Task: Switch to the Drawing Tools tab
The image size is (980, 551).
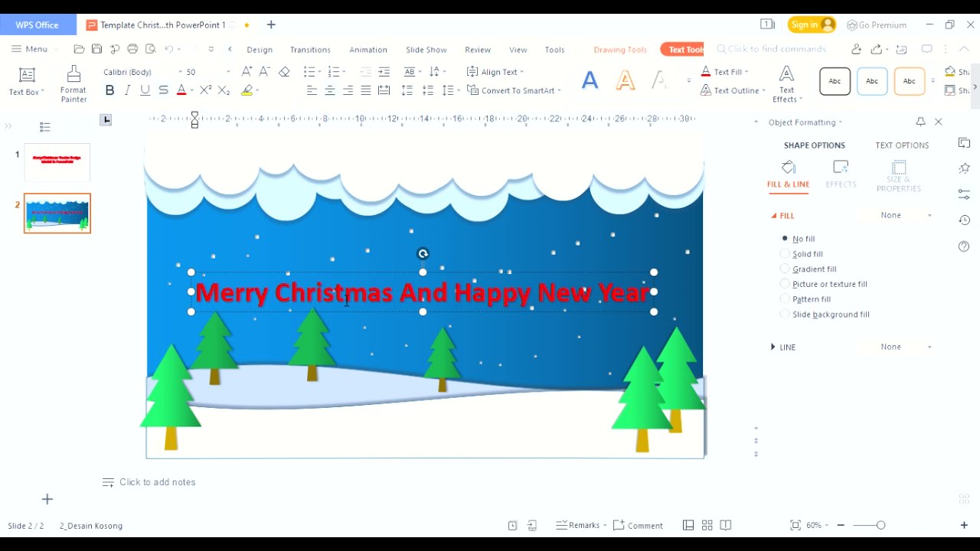Action: pos(620,50)
